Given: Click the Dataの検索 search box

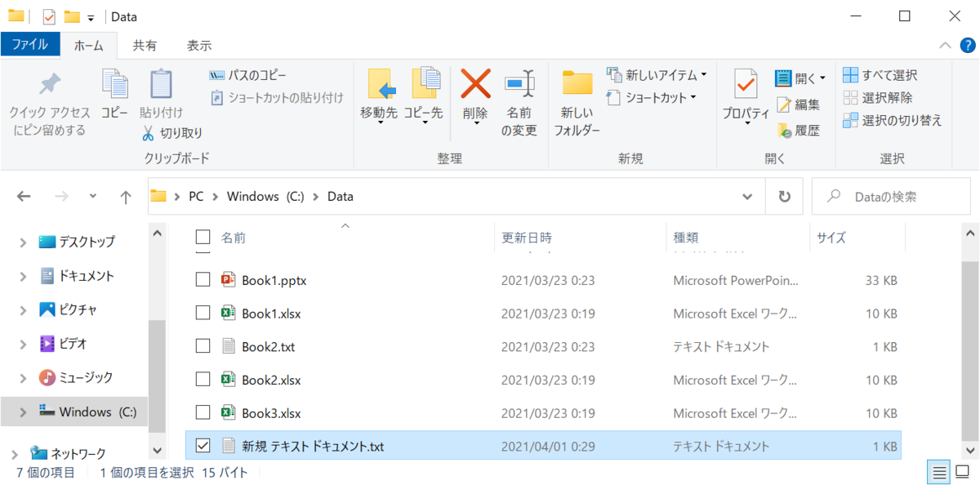Looking at the screenshot, I should pos(890,197).
